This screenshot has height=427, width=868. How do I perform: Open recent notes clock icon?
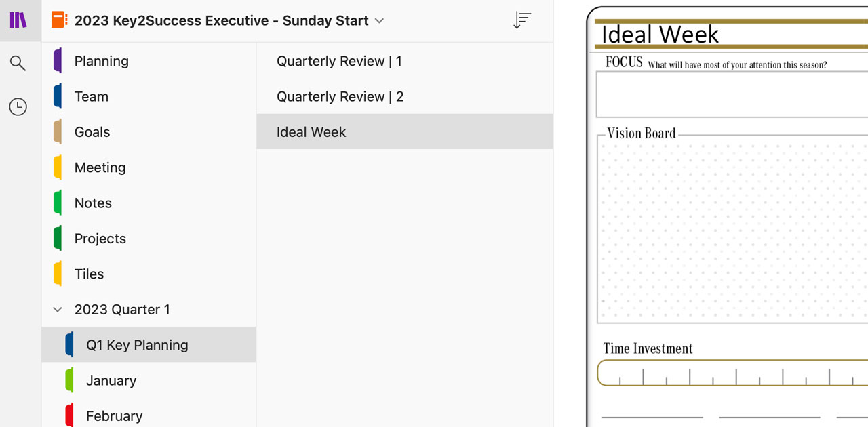coord(18,107)
